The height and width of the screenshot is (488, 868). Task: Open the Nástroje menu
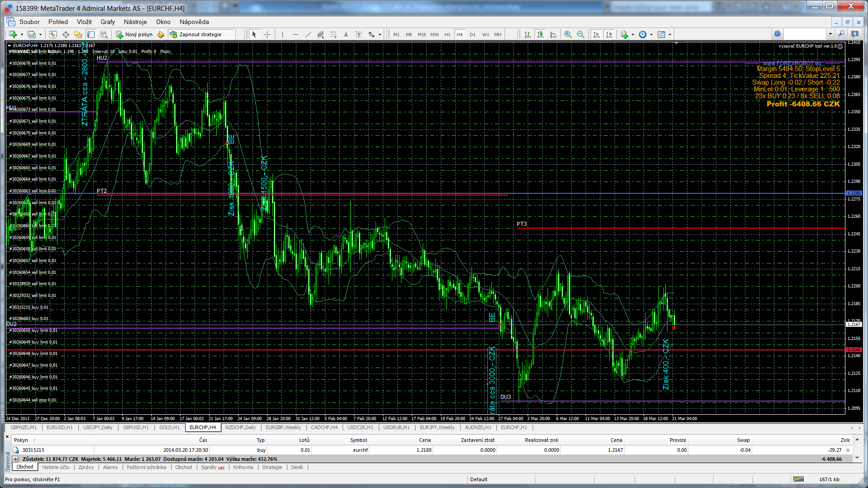135,22
